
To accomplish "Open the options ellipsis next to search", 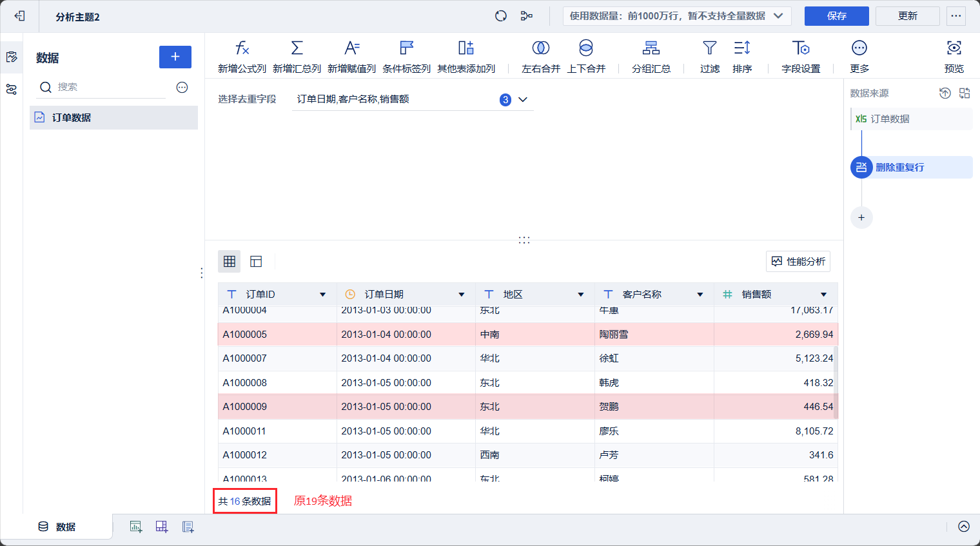I will [x=182, y=87].
